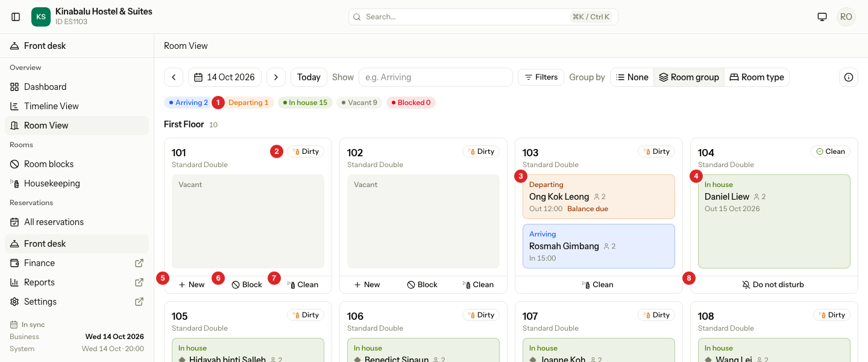Open Timeline View in the sidebar
Screen dimensions: 868x362
[77, 106]
